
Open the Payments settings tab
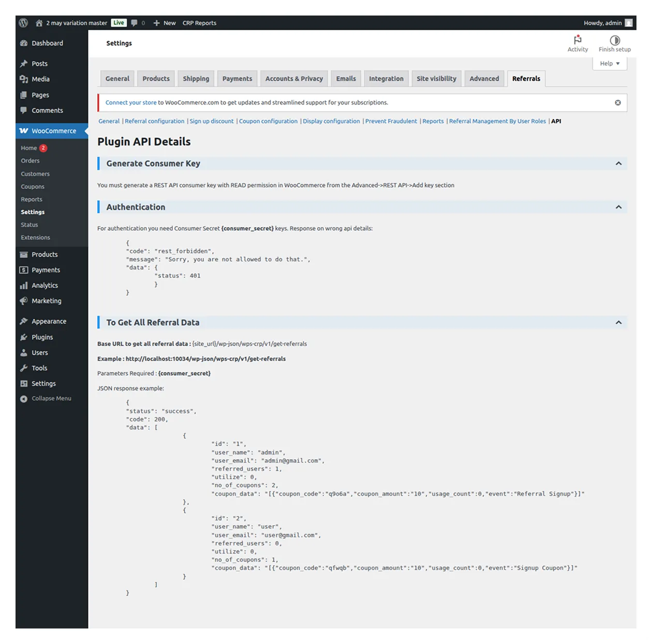pos(238,79)
